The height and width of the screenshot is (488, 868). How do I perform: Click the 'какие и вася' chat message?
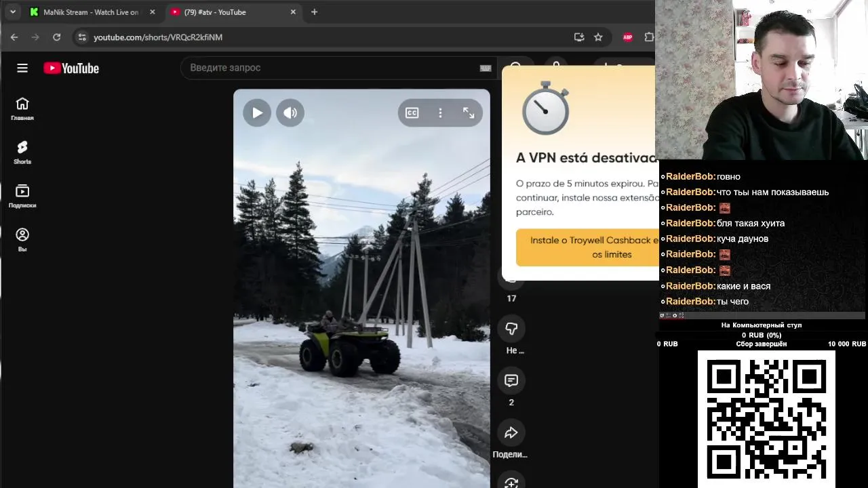[743, 286]
